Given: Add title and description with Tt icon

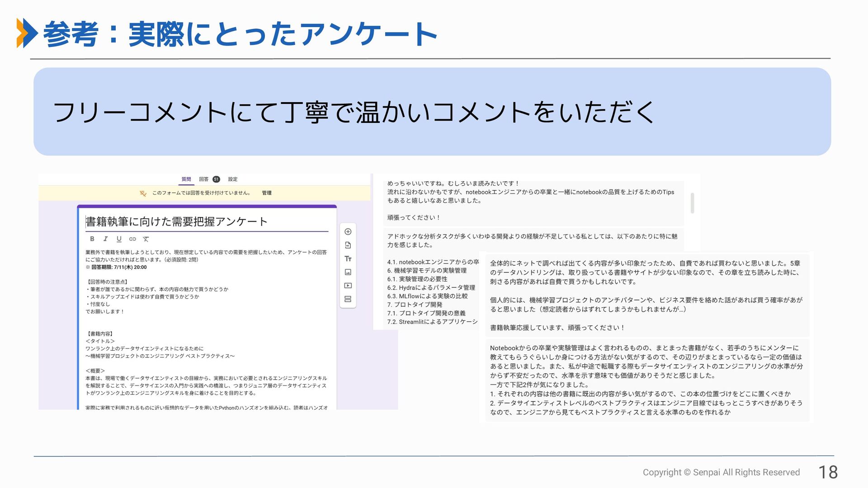Looking at the screenshot, I should tap(348, 259).
